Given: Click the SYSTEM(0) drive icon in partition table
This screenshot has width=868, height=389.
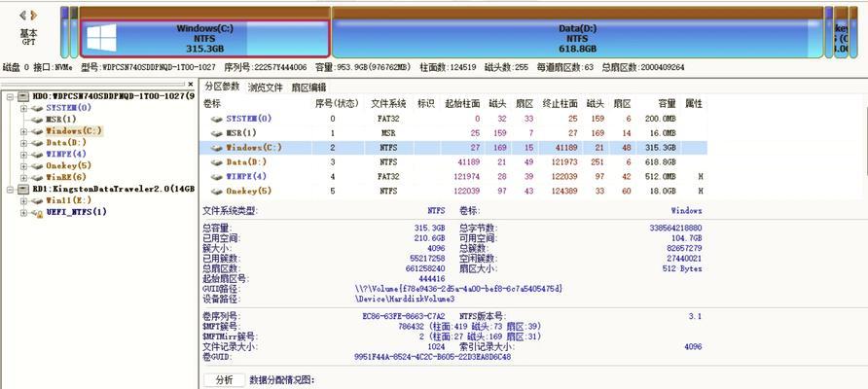Looking at the screenshot, I should coord(216,119).
